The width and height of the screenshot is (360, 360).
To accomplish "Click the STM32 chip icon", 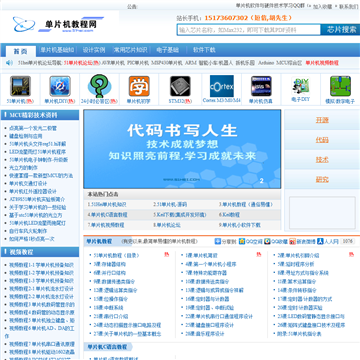I will [180, 86].
